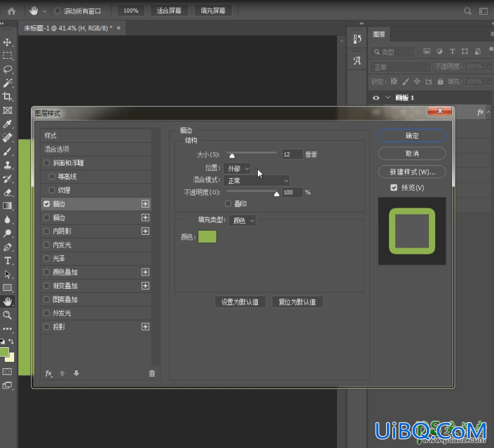Select the Zoom tool in the toolbar

pos(7,315)
